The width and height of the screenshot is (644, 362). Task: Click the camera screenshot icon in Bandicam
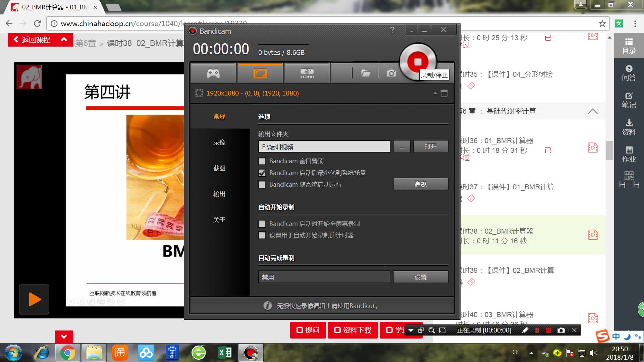click(x=391, y=73)
